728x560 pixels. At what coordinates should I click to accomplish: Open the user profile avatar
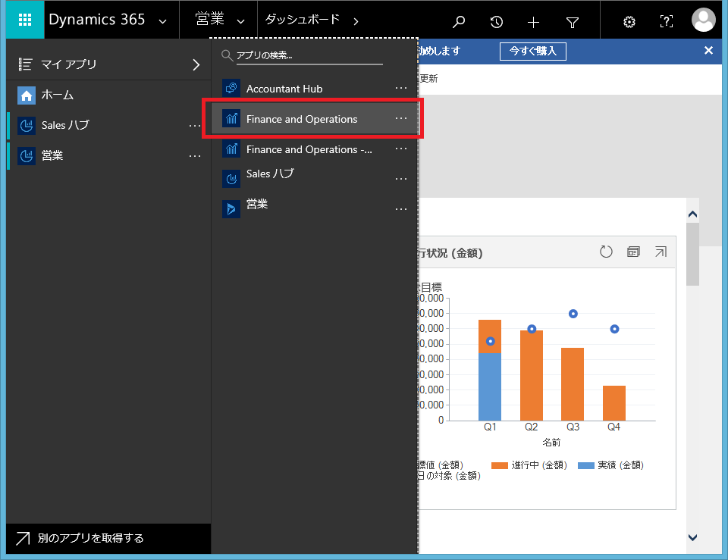pos(704,20)
